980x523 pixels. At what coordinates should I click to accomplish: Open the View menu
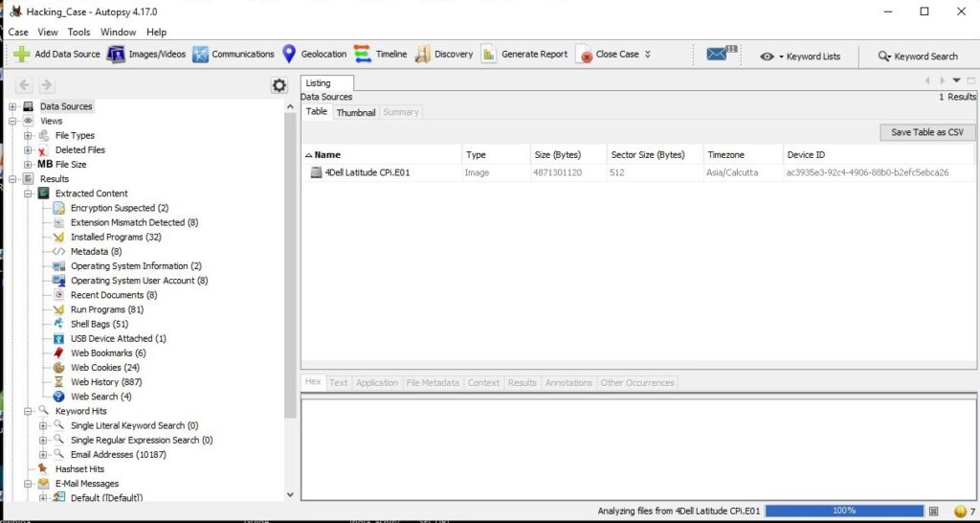(48, 32)
